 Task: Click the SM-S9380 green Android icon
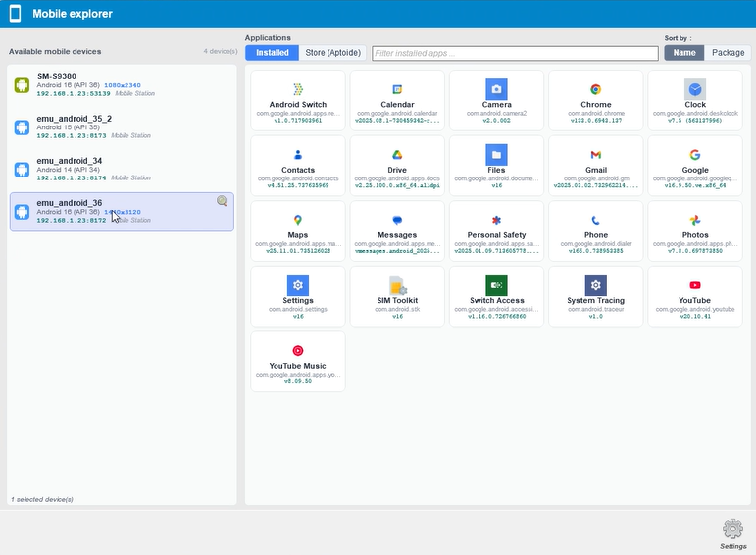[x=22, y=85]
